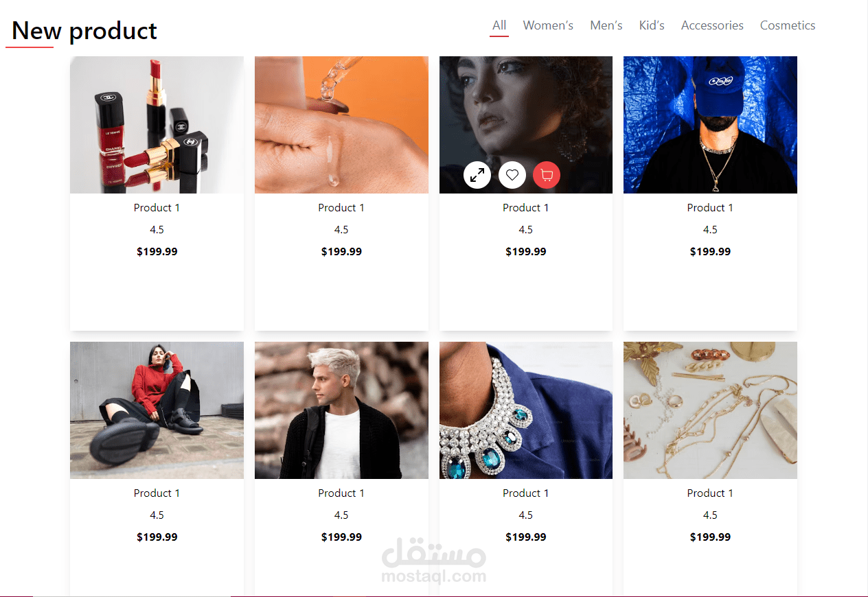View the man in blue cap image
Screen dimensions: 868x597
pyautogui.click(x=710, y=125)
